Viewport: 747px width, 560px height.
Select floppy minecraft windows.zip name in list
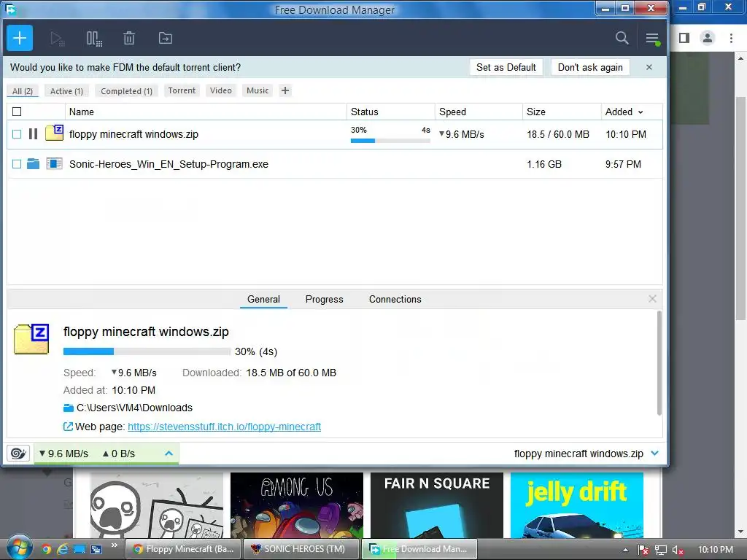tap(133, 134)
